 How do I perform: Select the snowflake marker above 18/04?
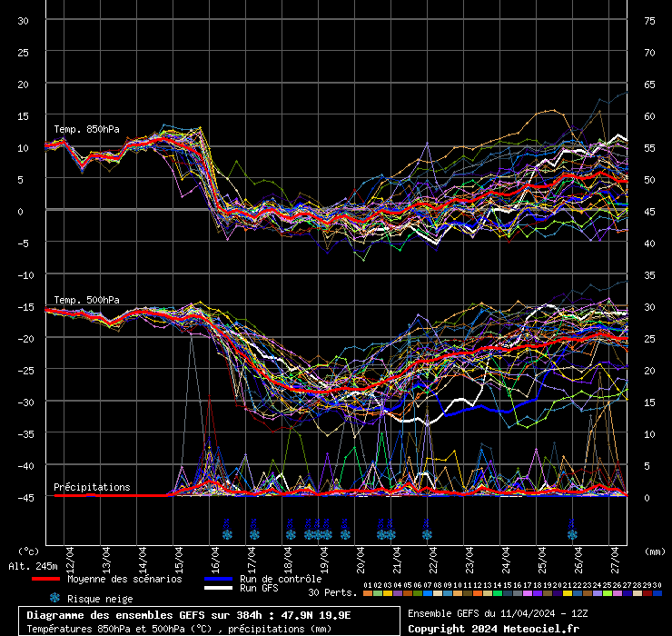pos(291,534)
